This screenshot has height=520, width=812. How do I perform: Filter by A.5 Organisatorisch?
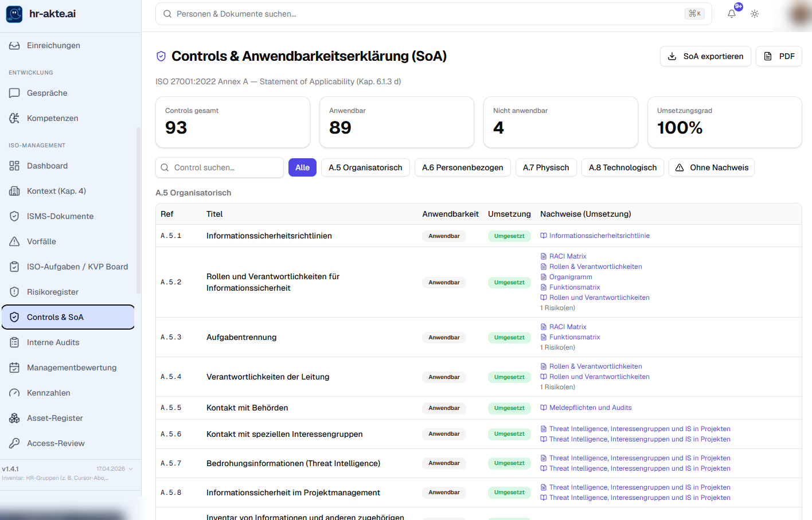click(365, 167)
